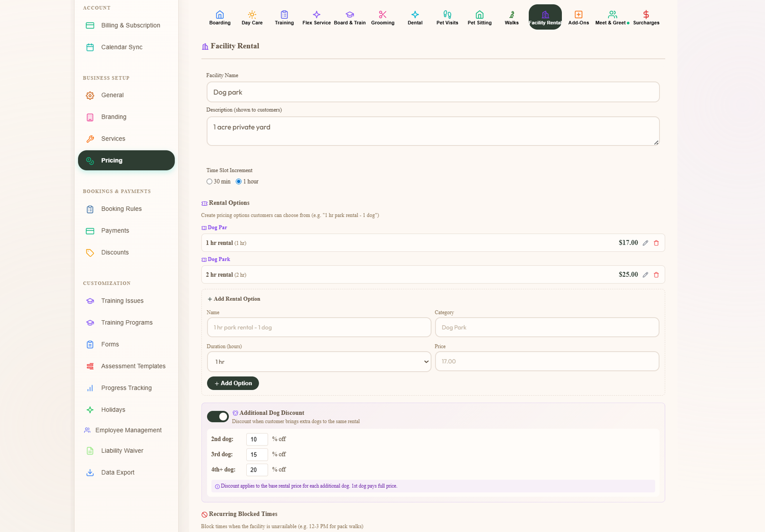Click the Price input field

pos(547,361)
